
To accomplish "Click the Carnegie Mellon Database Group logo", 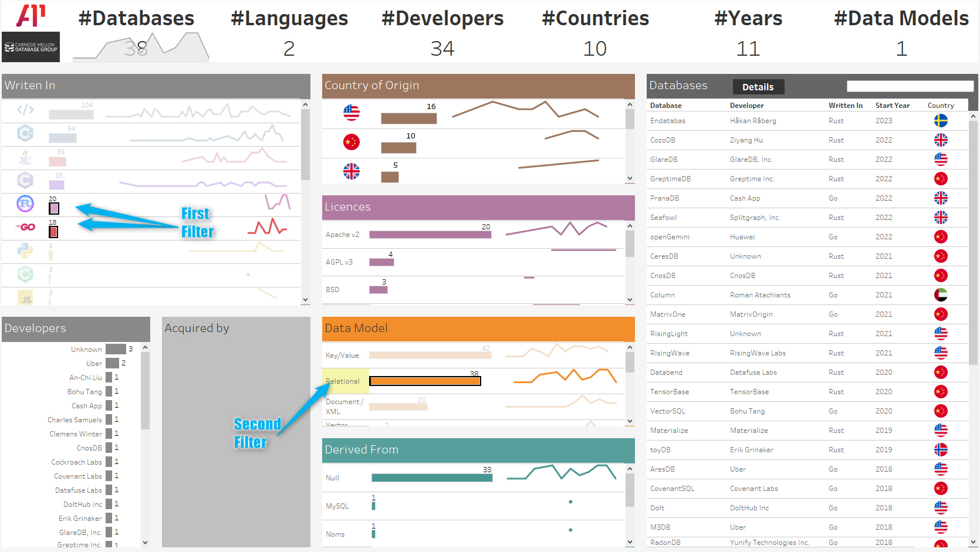I will tap(31, 47).
